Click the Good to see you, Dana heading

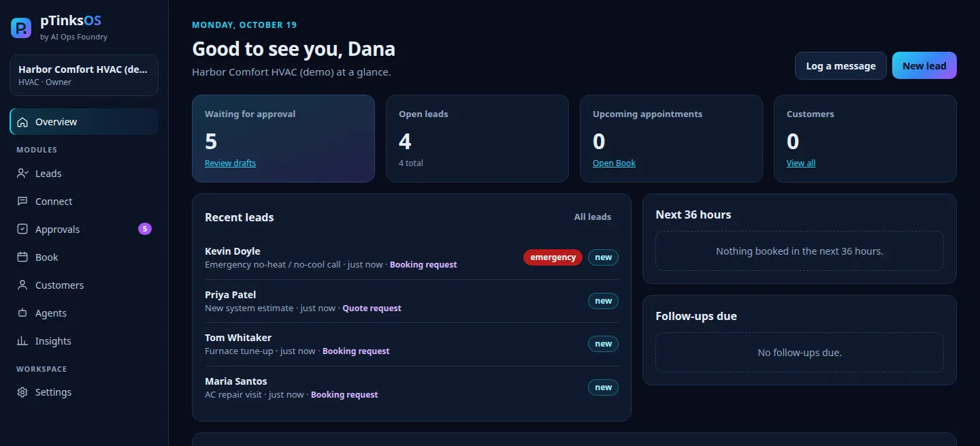293,49
